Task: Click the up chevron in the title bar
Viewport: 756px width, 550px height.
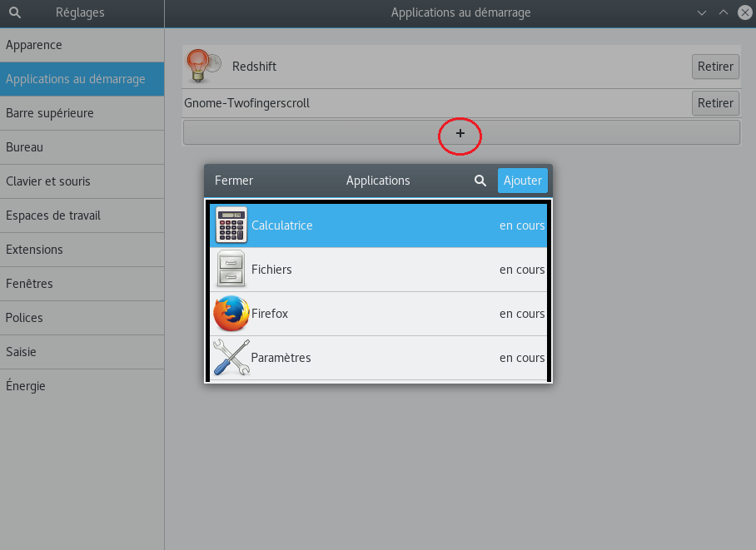Action: pos(724,12)
